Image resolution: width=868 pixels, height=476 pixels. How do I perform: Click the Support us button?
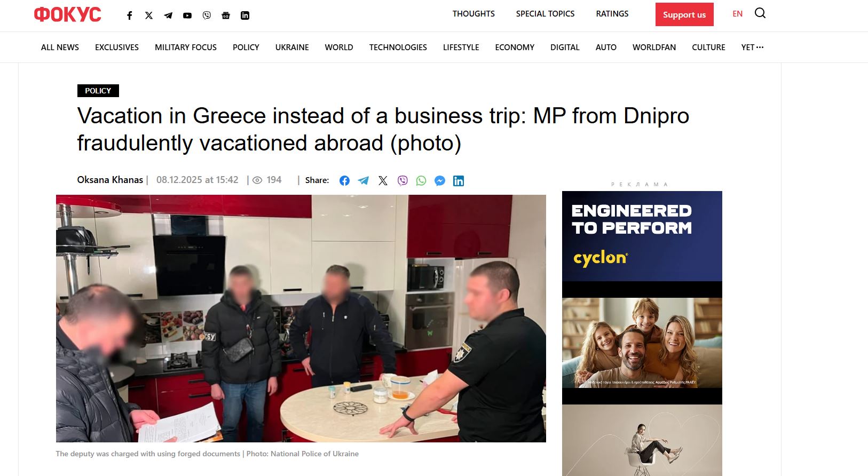pos(684,14)
